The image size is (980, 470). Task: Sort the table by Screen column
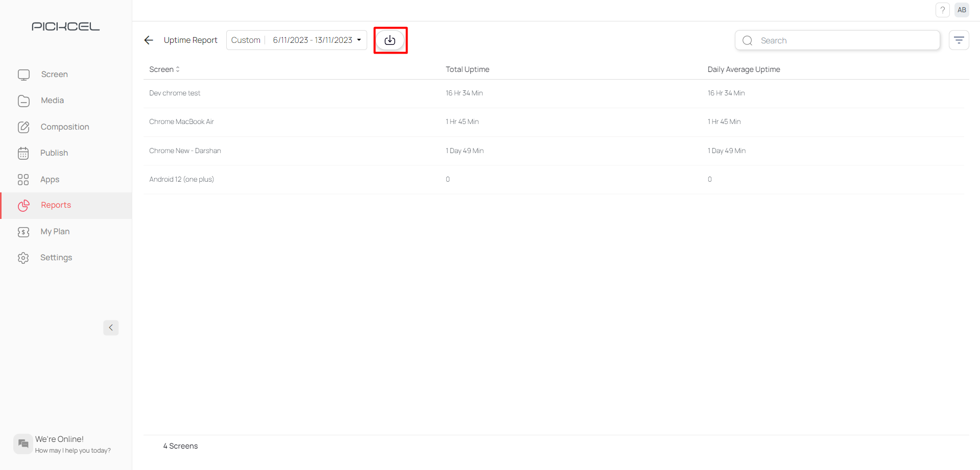(x=164, y=69)
